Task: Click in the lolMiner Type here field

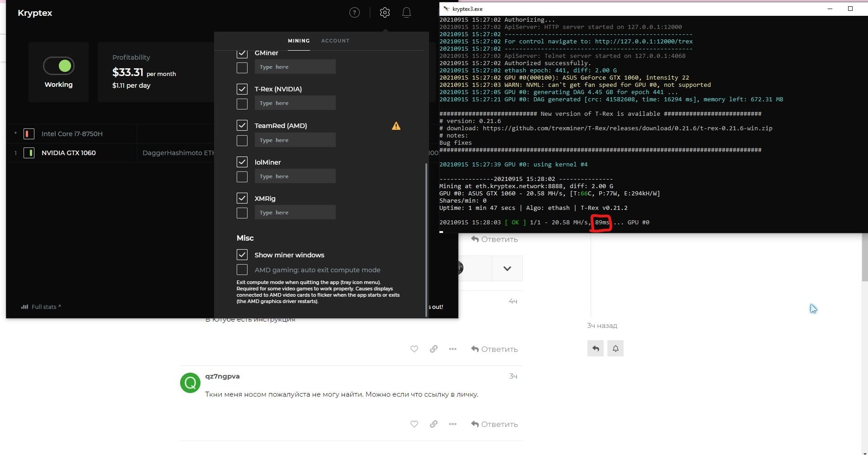Action: [x=295, y=176]
